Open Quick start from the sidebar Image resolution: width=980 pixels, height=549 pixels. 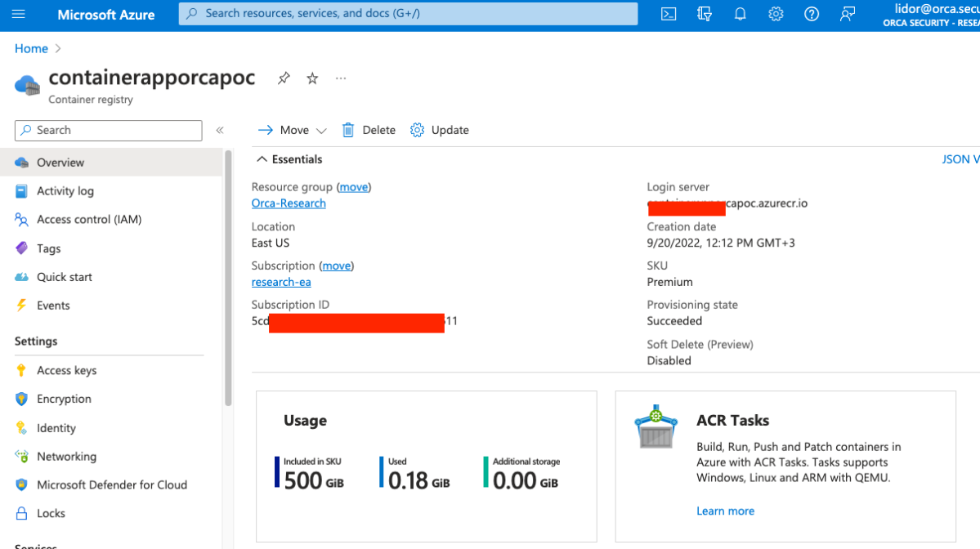pyautogui.click(x=111, y=277)
